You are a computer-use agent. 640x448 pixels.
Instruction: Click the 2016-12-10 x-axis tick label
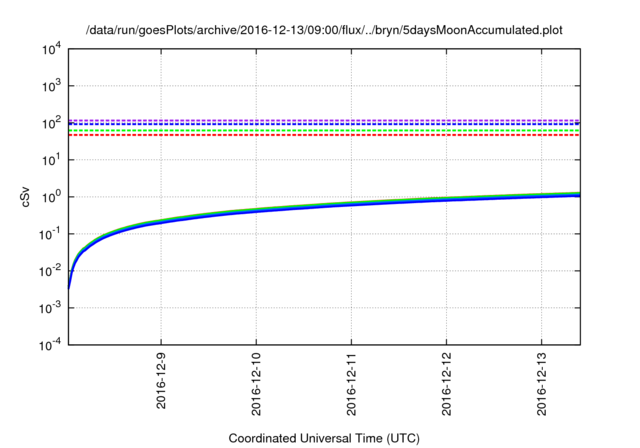point(256,385)
